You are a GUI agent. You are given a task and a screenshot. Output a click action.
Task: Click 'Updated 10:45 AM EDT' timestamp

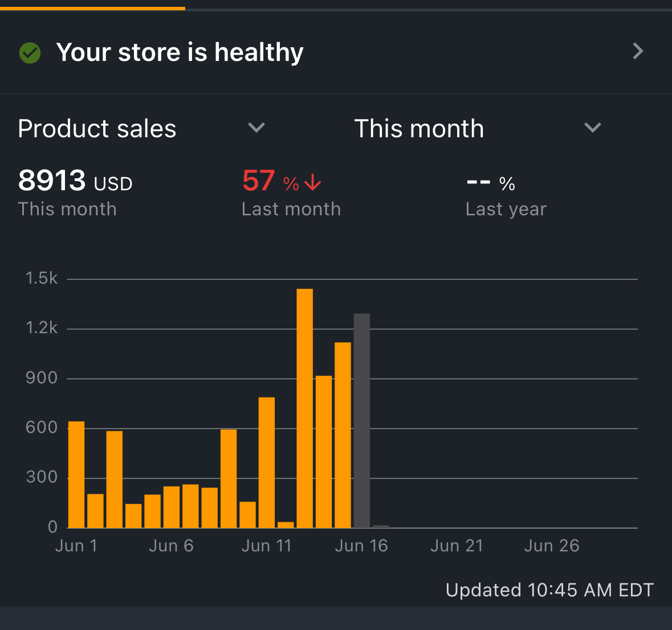point(550,590)
